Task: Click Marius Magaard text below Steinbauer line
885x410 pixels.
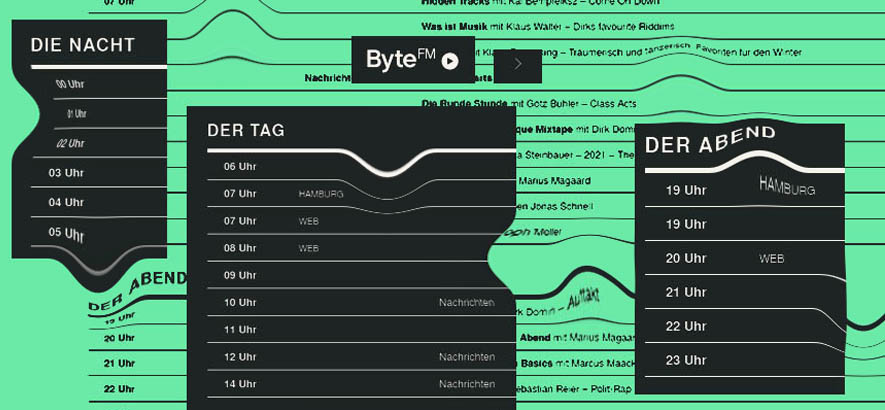Action: point(555,181)
